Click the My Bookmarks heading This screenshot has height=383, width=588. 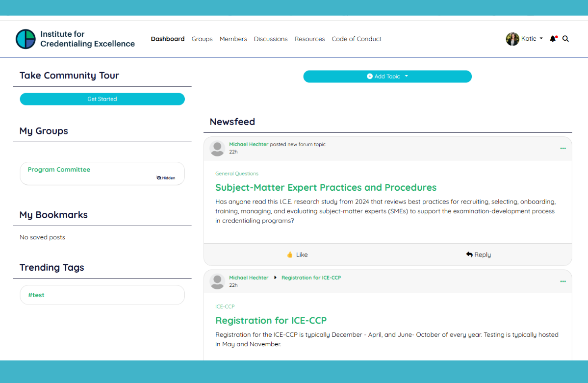point(53,215)
